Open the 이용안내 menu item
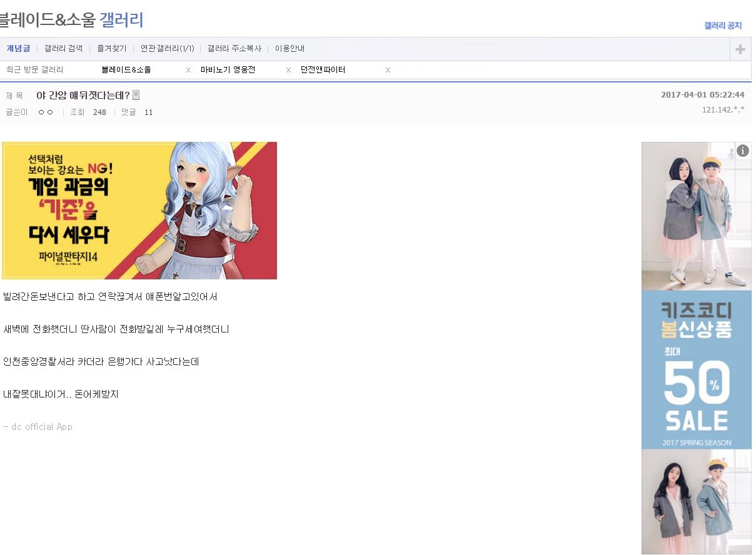 (x=290, y=49)
